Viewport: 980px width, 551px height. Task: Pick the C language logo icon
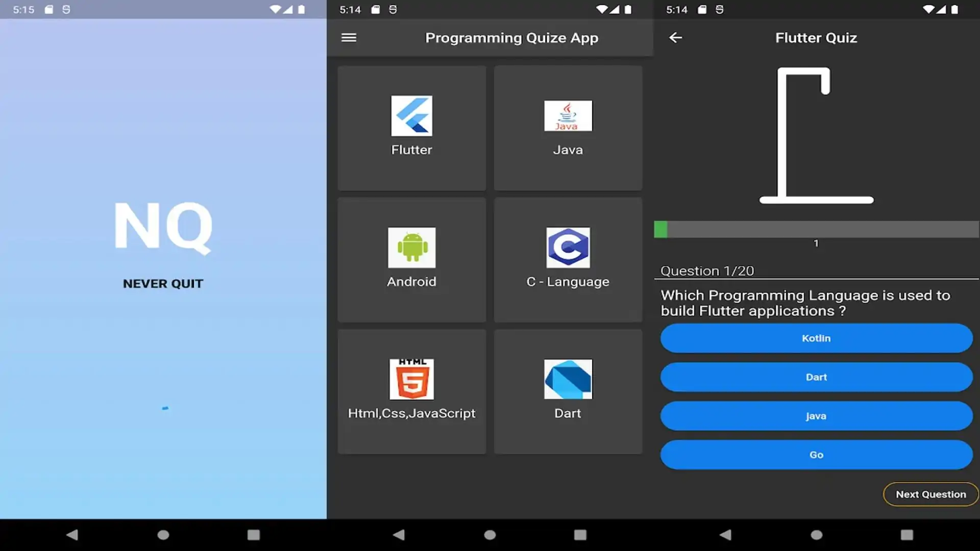point(568,247)
